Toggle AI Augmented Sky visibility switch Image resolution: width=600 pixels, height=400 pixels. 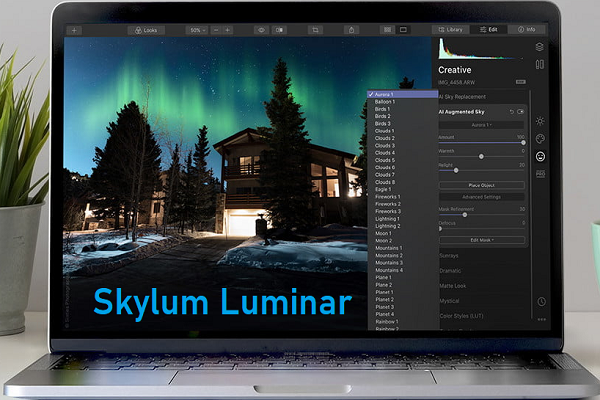coord(520,112)
